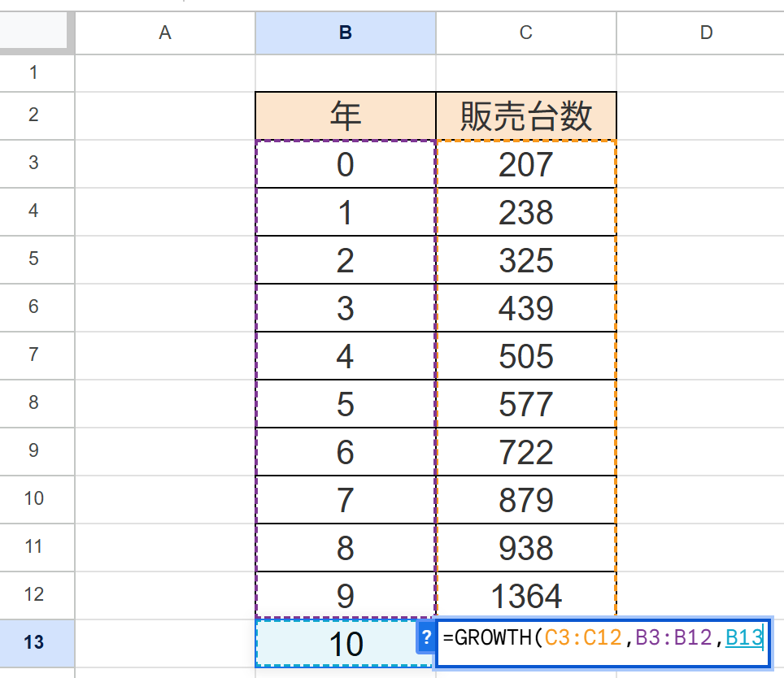Click year cell containing 5
This screenshot has height=678, width=784.
(x=346, y=405)
